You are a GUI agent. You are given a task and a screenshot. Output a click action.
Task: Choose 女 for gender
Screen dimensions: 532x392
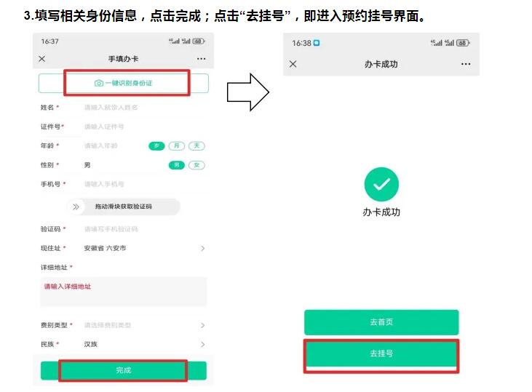pyautogui.click(x=196, y=165)
